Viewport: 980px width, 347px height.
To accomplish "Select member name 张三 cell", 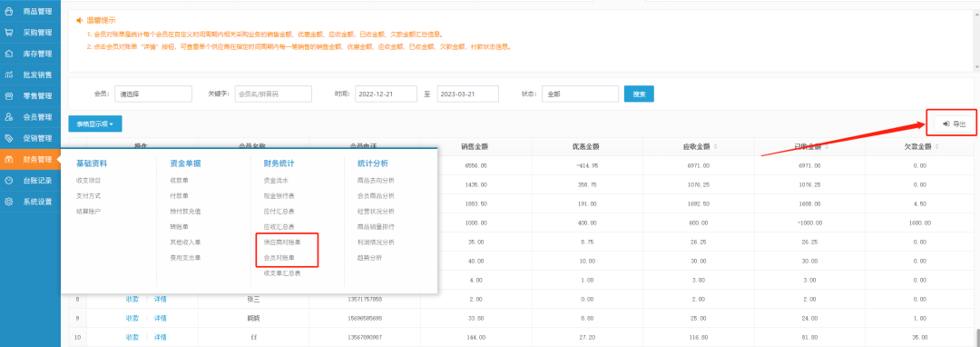I will [x=253, y=300].
